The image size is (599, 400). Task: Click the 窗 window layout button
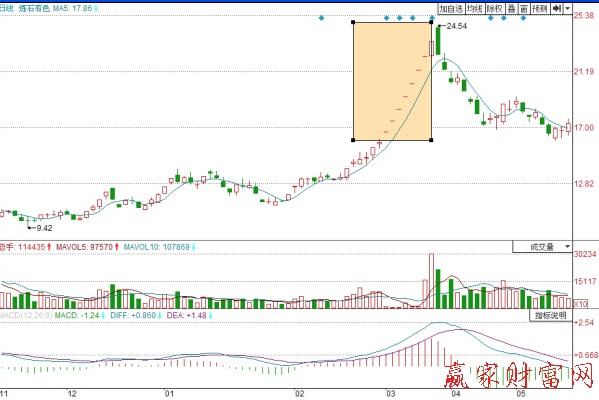click(524, 8)
